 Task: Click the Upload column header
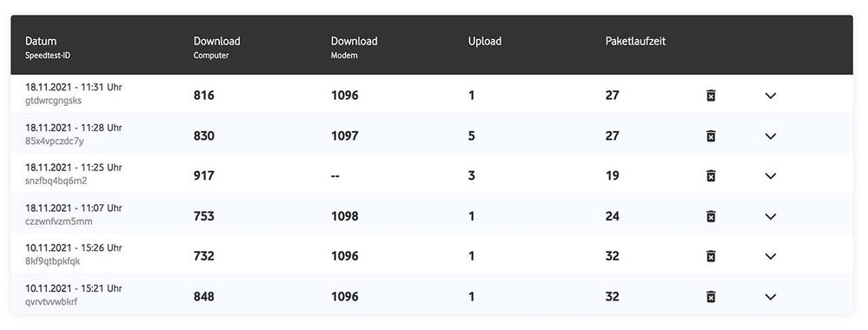[485, 42]
